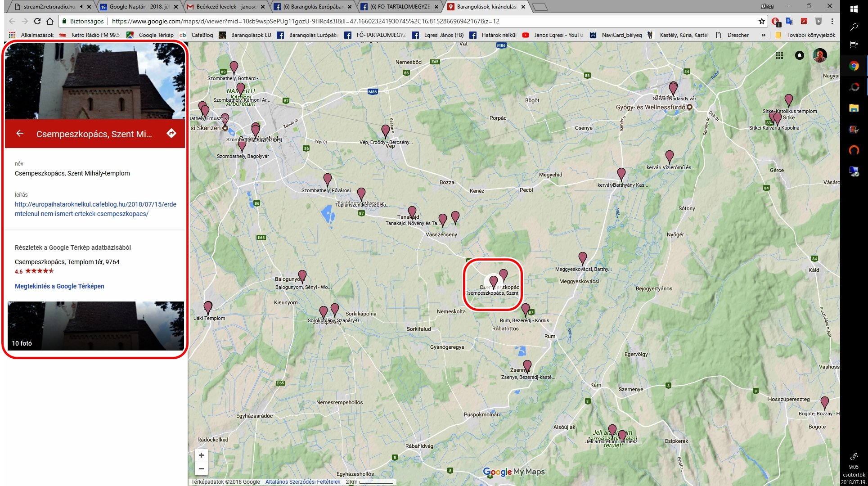Open user account avatar menu

pyautogui.click(x=820, y=55)
